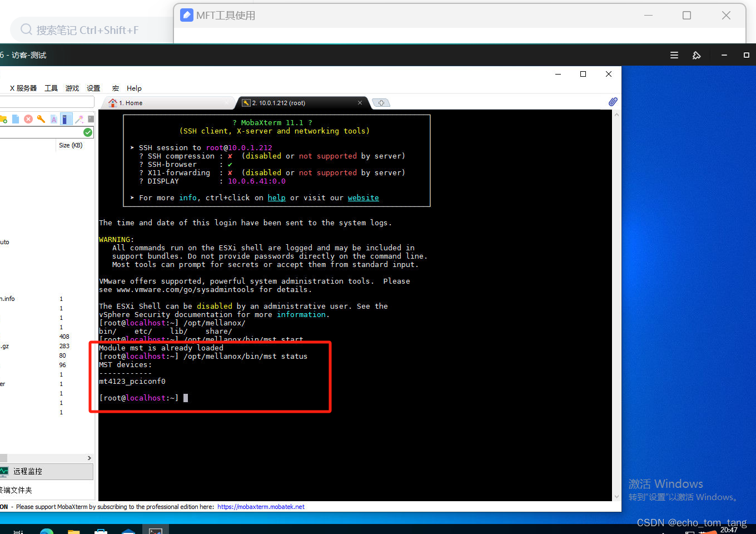Screen dimensions: 756x534
Task: Click the path input field with green check
Action: [x=46, y=132]
